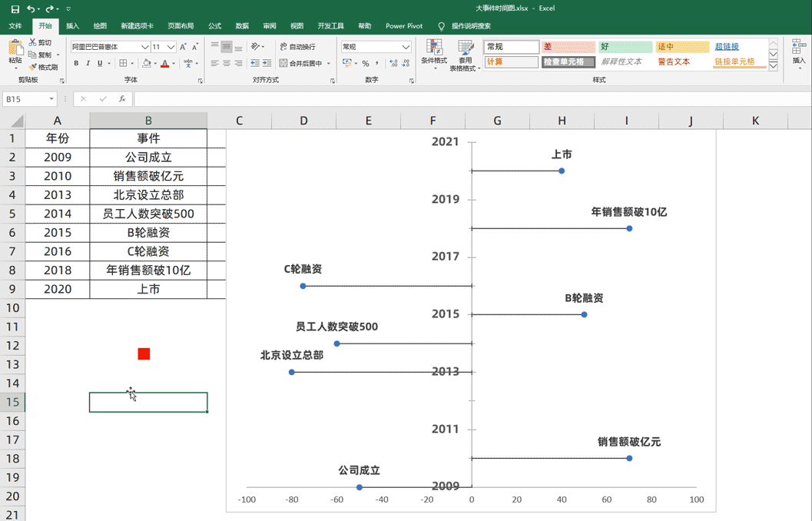Expand the cell styles gallery
812x521 pixels.
pyautogui.click(x=773, y=66)
